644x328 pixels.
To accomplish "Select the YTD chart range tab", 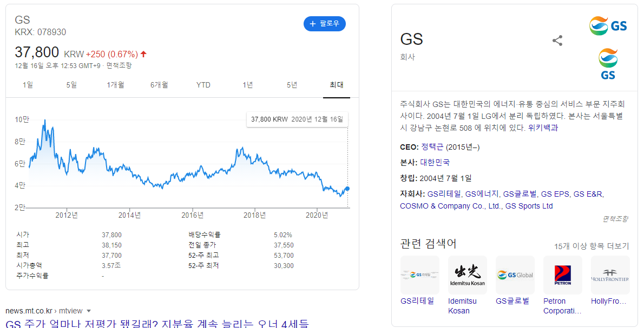I will point(203,85).
